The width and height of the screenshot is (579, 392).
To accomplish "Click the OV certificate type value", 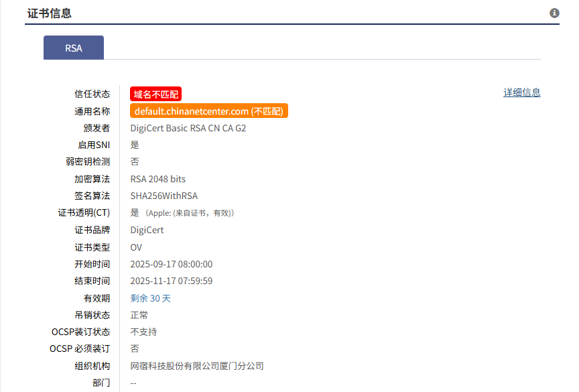I will pyautogui.click(x=135, y=247).
